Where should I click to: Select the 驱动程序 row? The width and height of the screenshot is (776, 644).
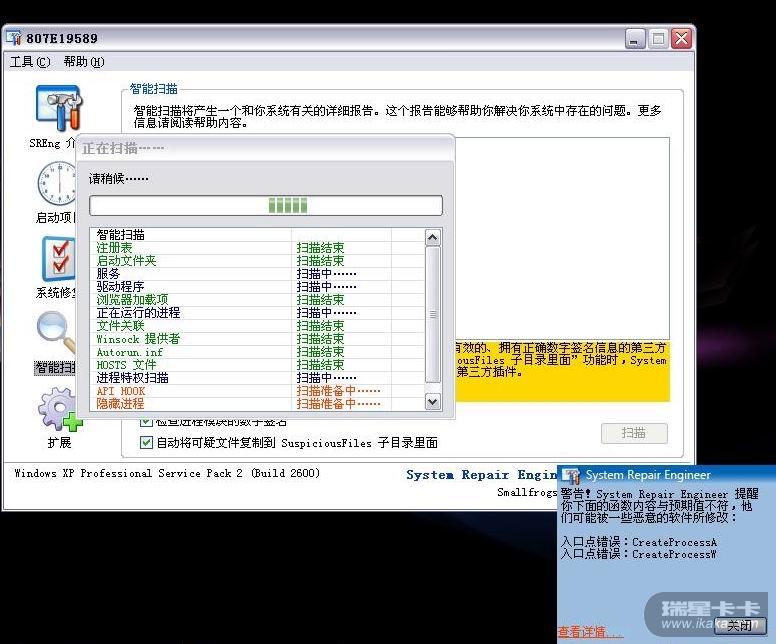pyautogui.click(x=257, y=287)
